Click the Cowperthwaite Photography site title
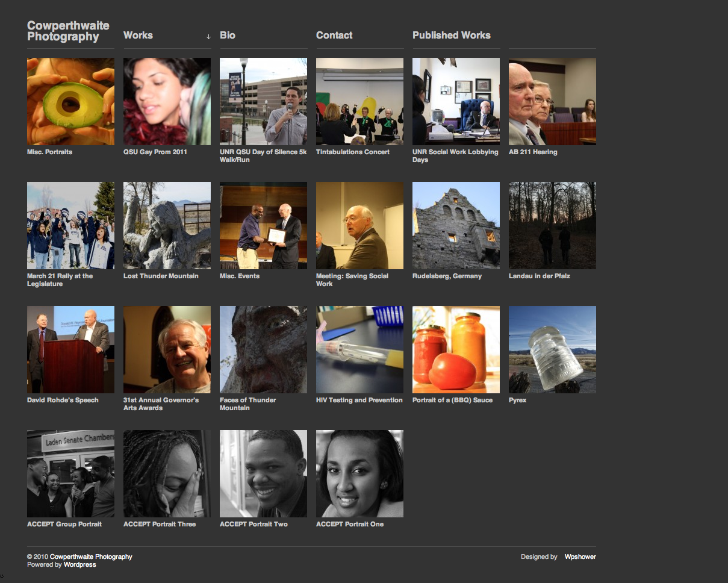 (68, 31)
